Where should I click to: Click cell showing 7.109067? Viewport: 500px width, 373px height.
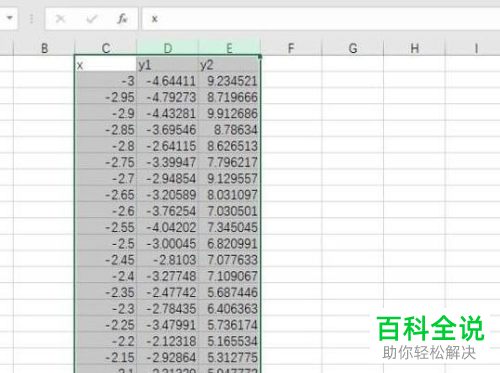pyautogui.click(x=229, y=276)
